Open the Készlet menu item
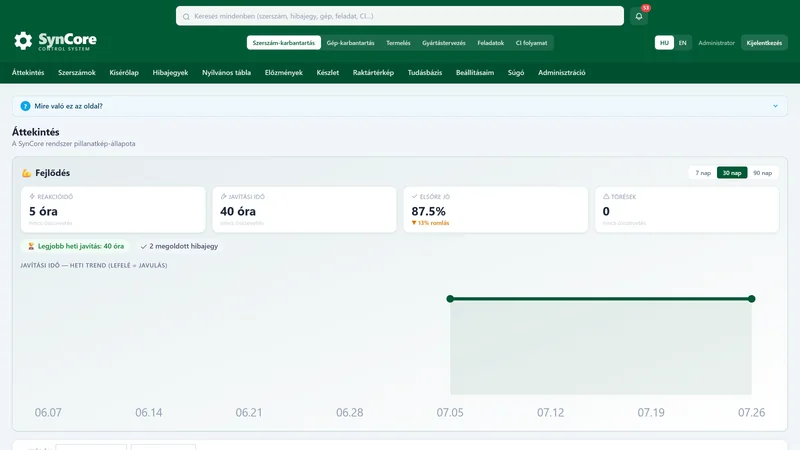This screenshot has height=450, width=800. [328, 72]
